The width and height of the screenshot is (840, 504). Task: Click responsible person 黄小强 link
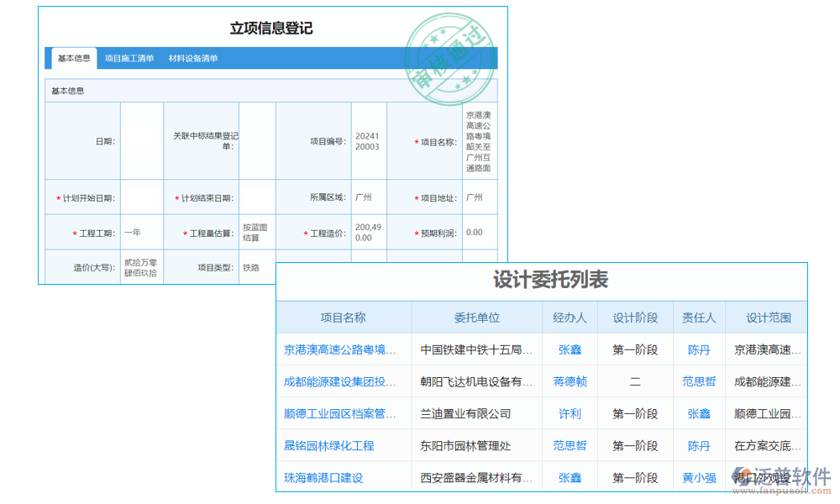pyautogui.click(x=700, y=476)
